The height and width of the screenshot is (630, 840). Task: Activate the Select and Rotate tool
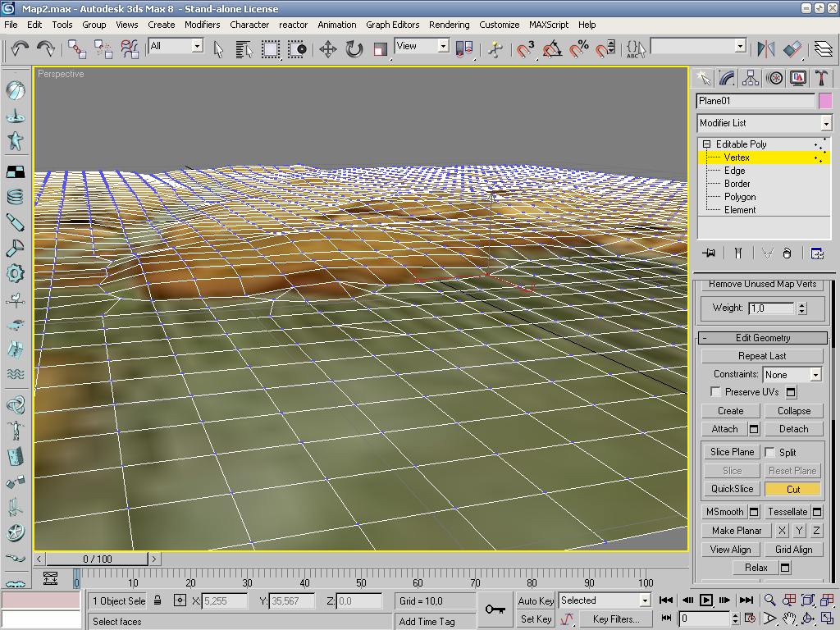click(354, 49)
